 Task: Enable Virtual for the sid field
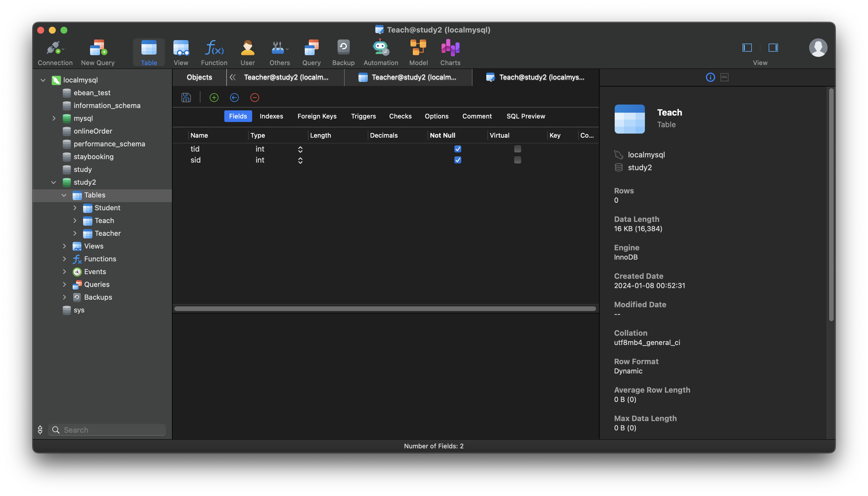pos(517,160)
